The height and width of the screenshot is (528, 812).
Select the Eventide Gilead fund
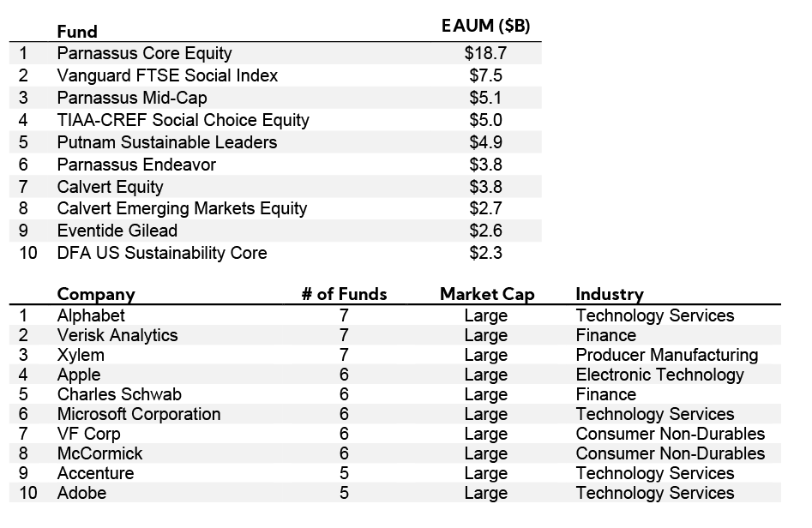(117, 231)
